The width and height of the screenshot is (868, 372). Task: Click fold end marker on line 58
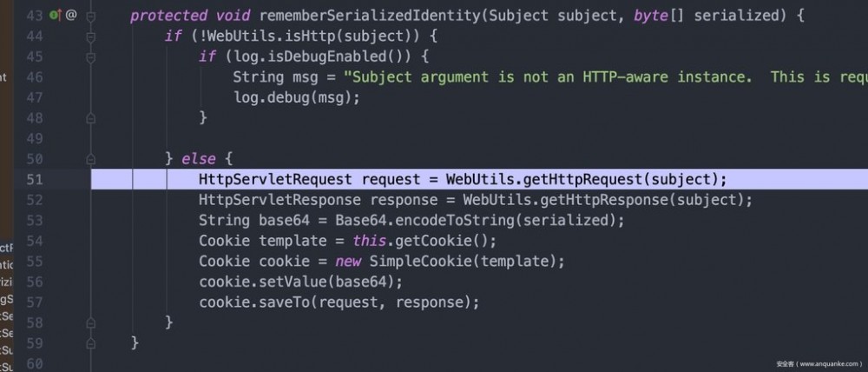(92, 322)
